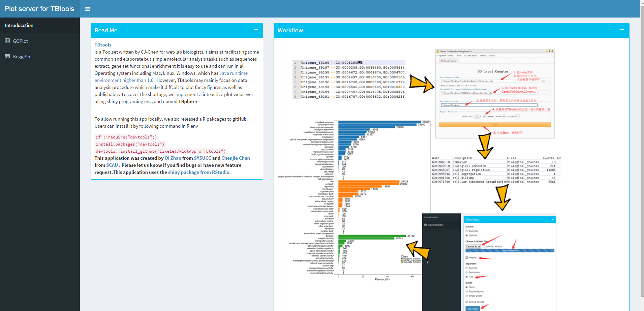Click the KeggPlot table icon

[7, 56]
